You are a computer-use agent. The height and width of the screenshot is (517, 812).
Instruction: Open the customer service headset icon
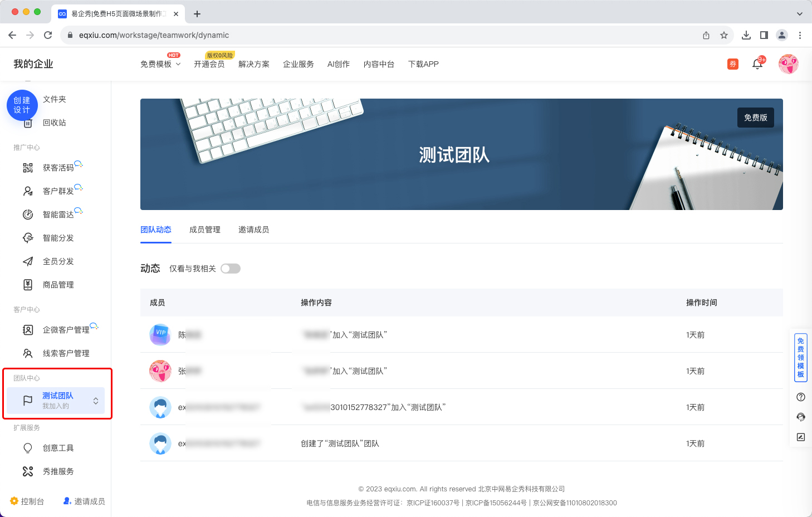click(801, 417)
